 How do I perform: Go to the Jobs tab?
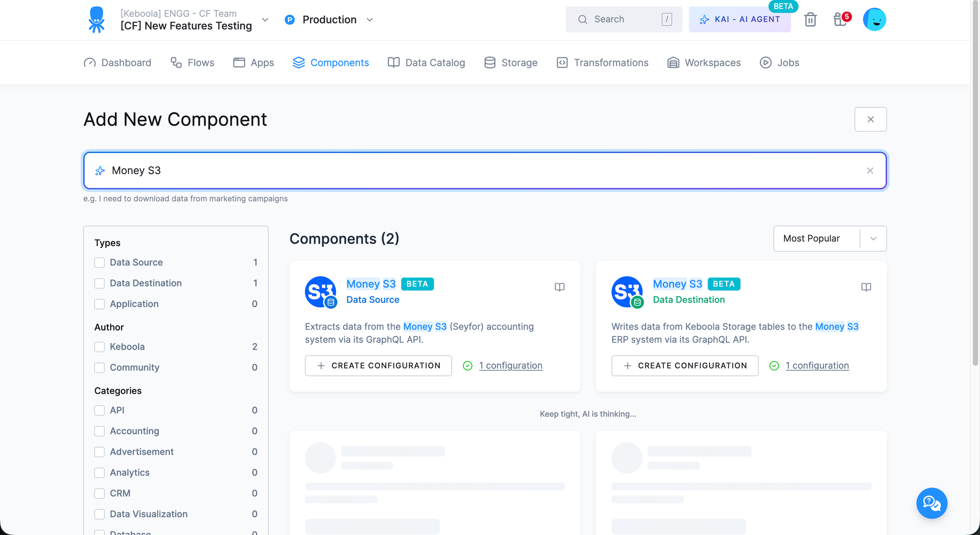(780, 63)
